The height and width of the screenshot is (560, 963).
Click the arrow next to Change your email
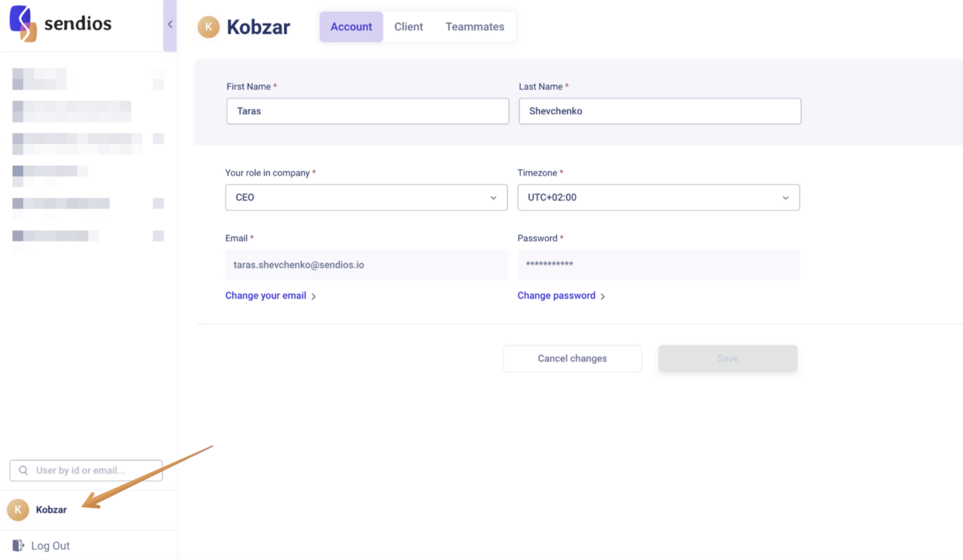click(314, 296)
